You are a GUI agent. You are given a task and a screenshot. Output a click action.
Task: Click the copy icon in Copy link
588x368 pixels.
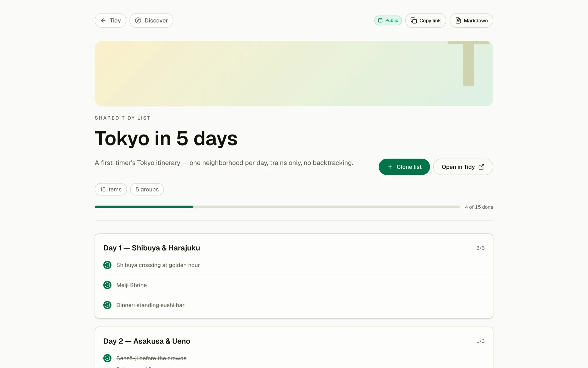click(413, 20)
